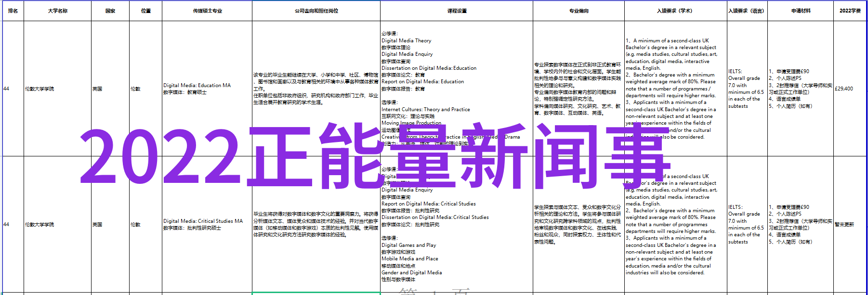Screen dimensions: 868x295
Task: Select the 入读要求(语言) header cell
Action: [x=747, y=11]
